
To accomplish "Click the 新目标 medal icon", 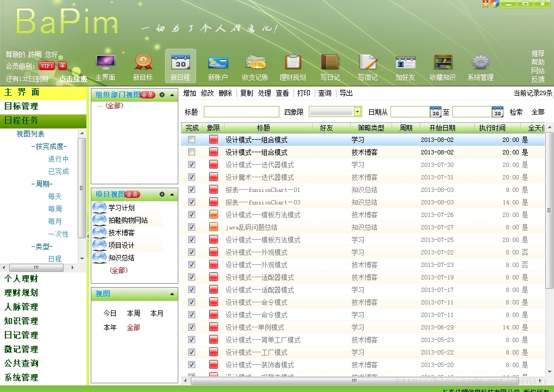I will pos(143,63).
